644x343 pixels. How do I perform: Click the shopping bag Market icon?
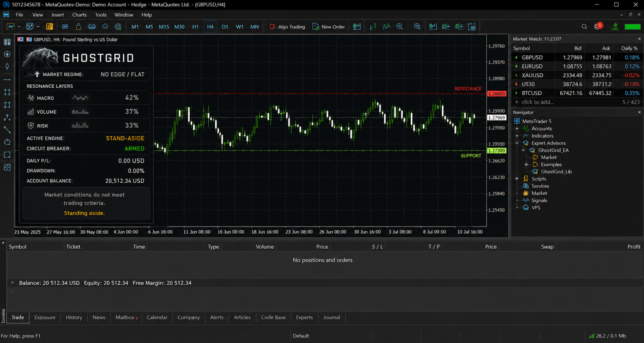coord(78,27)
